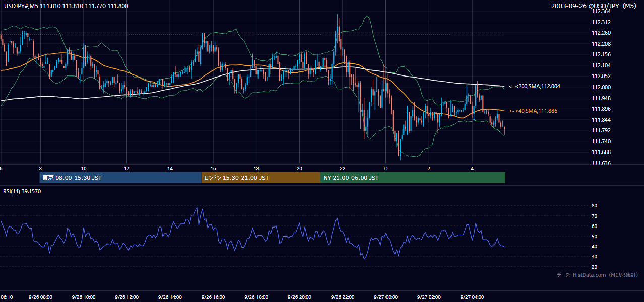Click the RSI 20 level label
Screen dimensions: 644x302
click(x=594, y=267)
